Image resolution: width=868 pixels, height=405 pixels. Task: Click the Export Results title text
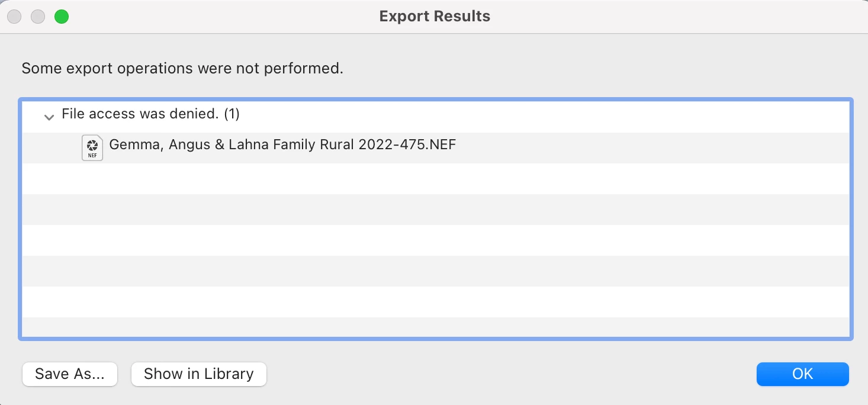tap(435, 17)
